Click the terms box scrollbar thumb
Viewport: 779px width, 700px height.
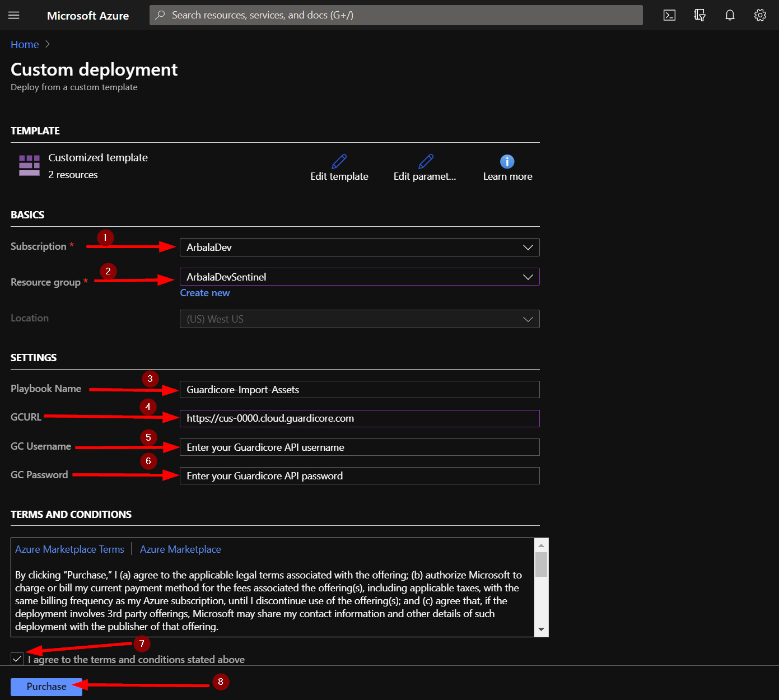tap(541, 564)
